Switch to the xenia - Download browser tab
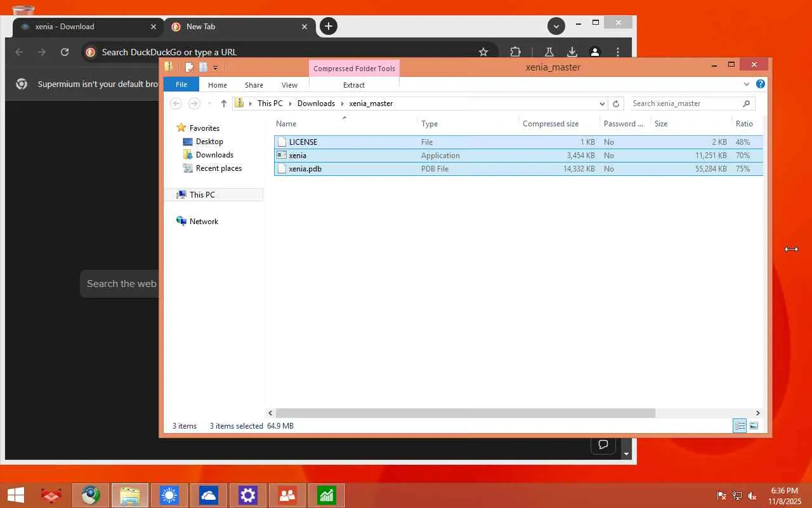Screen dimensions: 812x508 (88, 27)
